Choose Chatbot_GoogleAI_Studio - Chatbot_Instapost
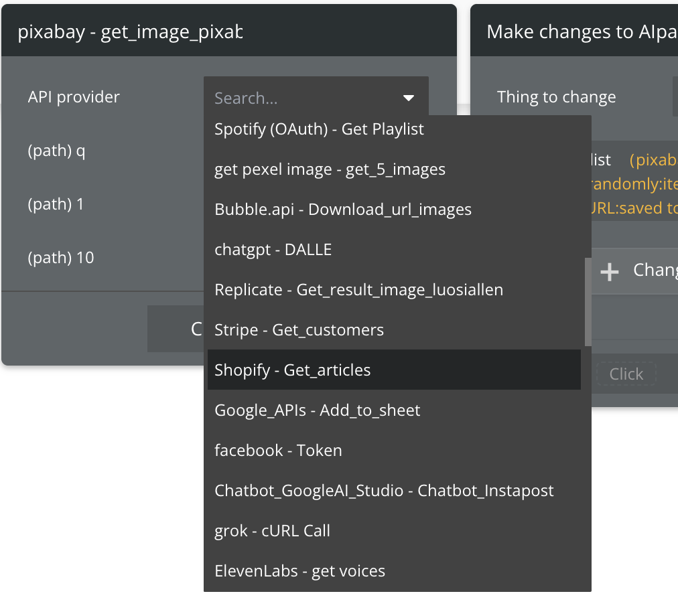 tap(384, 491)
